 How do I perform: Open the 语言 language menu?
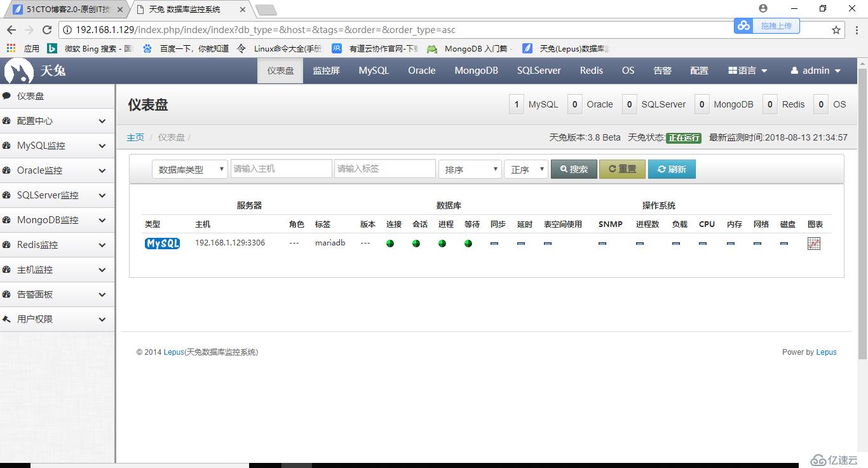pos(748,71)
